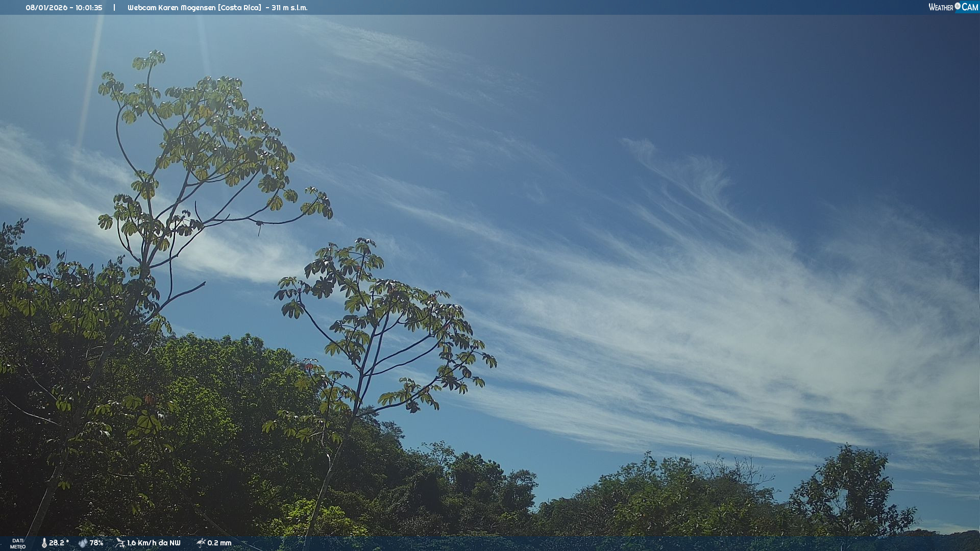Click the 1.6 Km/h da NW wind reading
The width and height of the screenshot is (980, 551).
154,543
